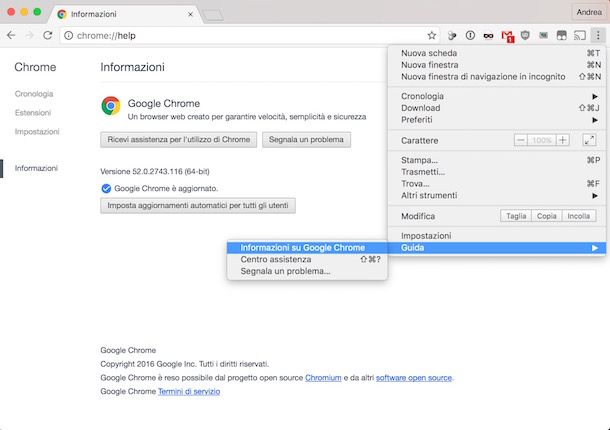The image size is (610, 430).
Task: Open Centro assistenza from Guida submenu
Action: (307, 260)
